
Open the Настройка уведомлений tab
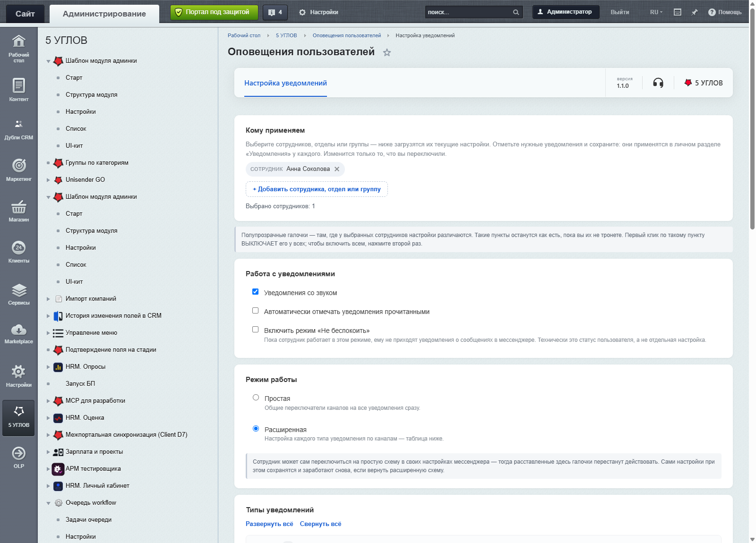tap(285, 83)
